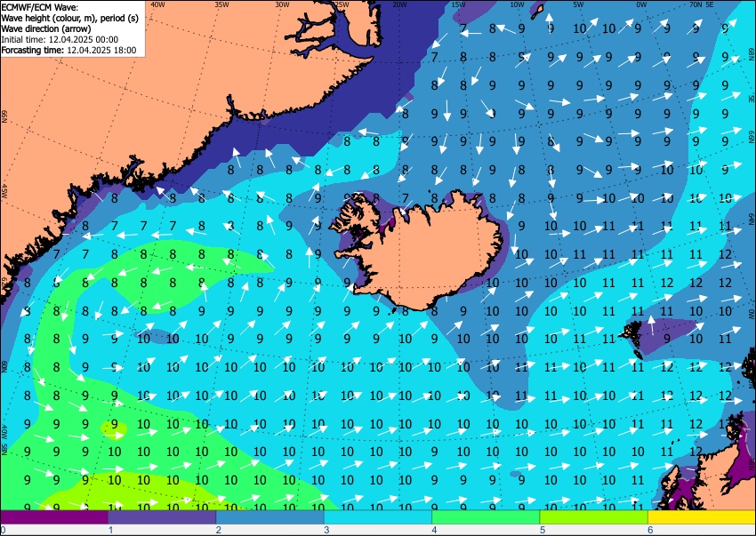Click legend scale number 5
Image resolution: width=756 pixels, height=536 pixels.
[543, 530]
